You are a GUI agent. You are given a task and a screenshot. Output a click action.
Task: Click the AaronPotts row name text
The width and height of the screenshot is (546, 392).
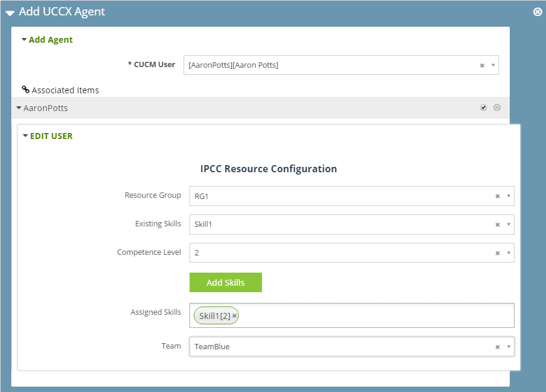(46, 108)
